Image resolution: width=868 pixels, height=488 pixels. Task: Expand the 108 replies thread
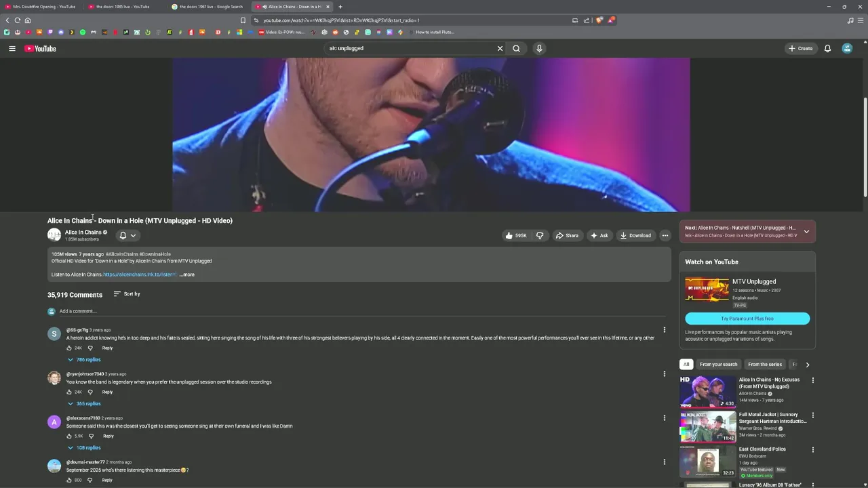[84, 447]
